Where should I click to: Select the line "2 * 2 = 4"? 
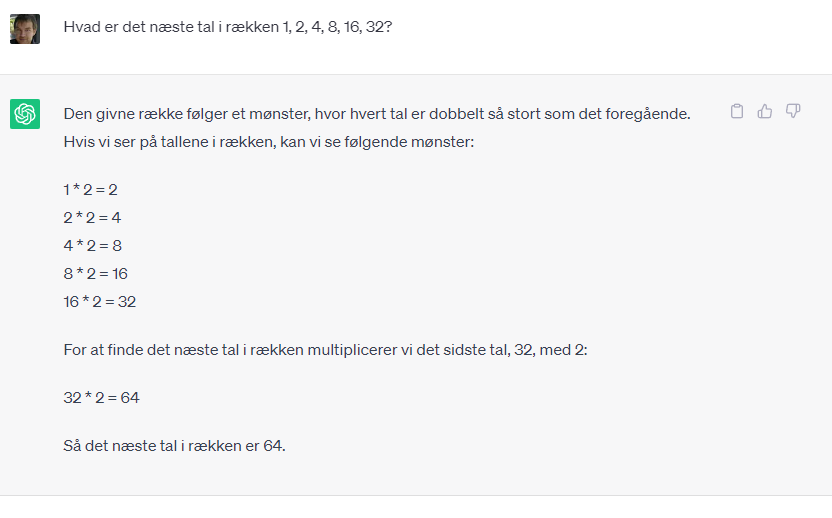(92, 217)
